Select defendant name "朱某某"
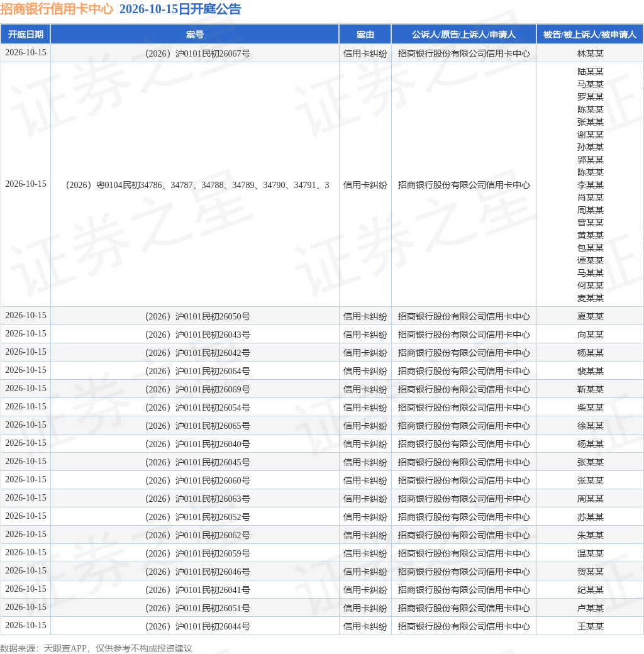The height and width of the screenshot is (654, 644). [590, 535]
